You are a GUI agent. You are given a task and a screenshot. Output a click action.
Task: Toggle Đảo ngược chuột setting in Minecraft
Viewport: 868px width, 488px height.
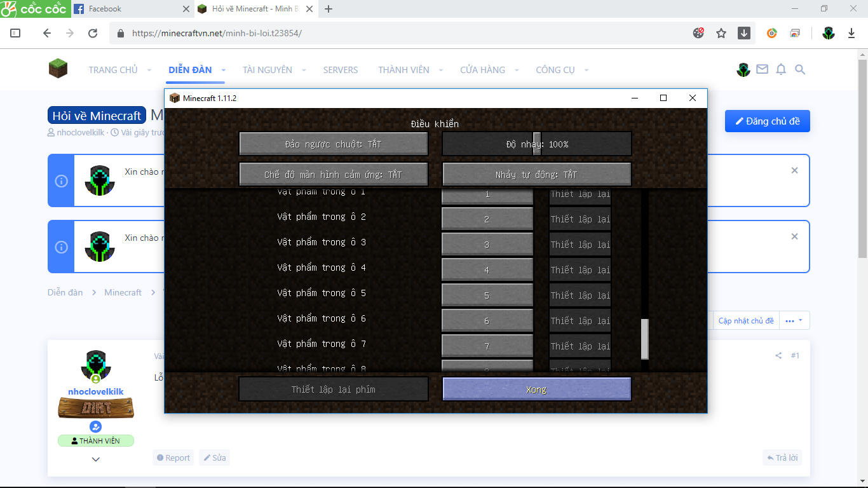334,144
